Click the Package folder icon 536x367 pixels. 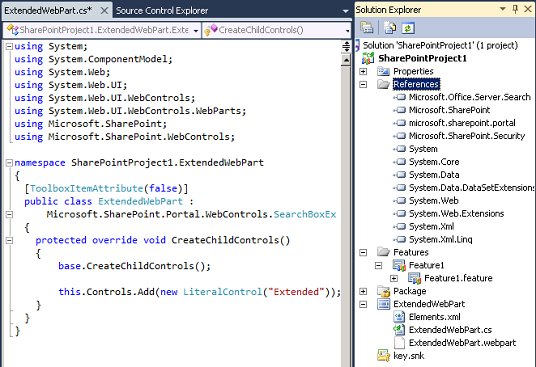coord(383,291)
